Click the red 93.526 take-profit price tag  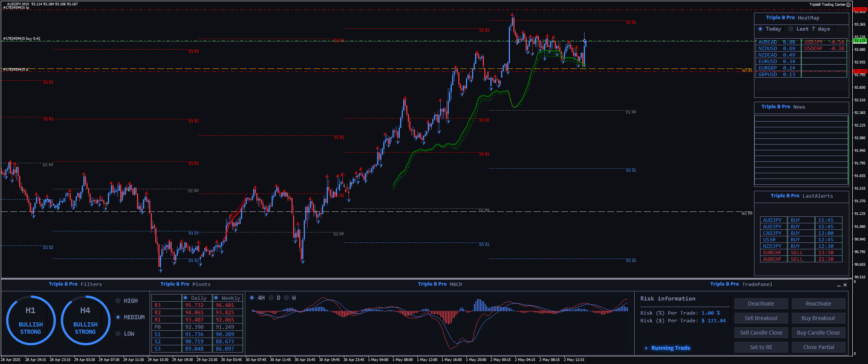[x=860, y=9]
